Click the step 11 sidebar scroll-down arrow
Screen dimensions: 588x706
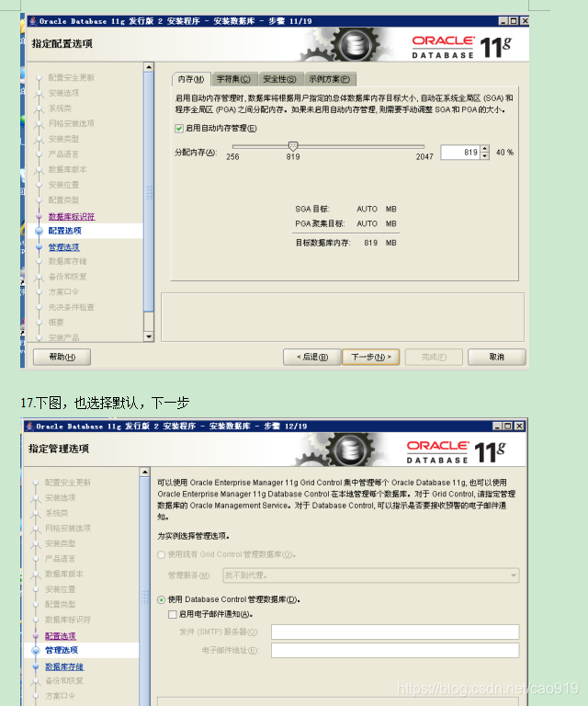click(149, 336)
